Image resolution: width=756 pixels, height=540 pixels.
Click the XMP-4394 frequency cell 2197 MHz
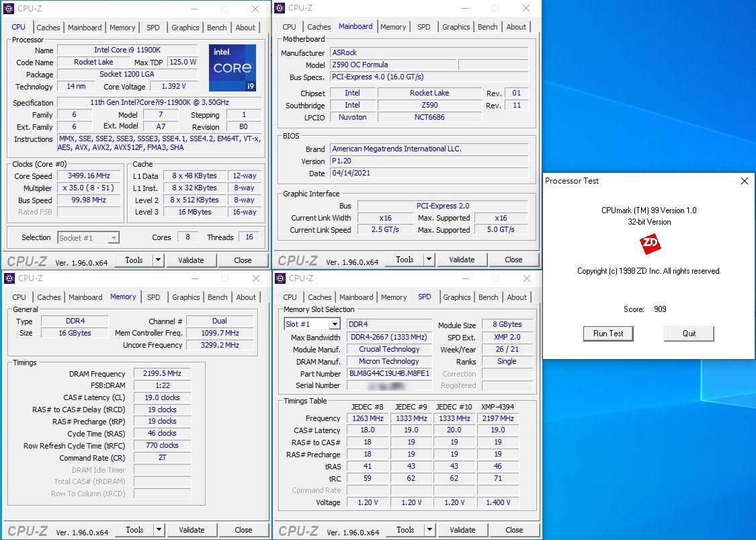[x=498, y=418]
